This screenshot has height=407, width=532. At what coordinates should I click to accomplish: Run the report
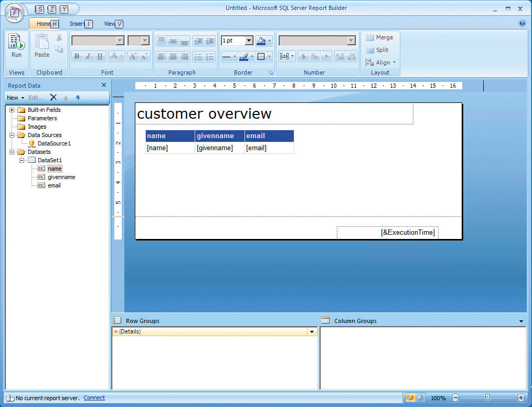point(16,45)
